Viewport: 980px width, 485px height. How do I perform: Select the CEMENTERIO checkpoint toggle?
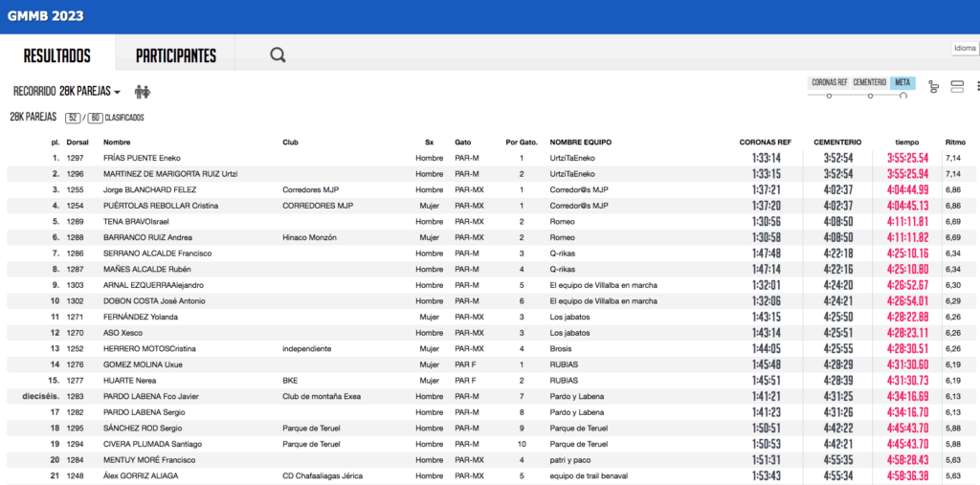(869, 82)
